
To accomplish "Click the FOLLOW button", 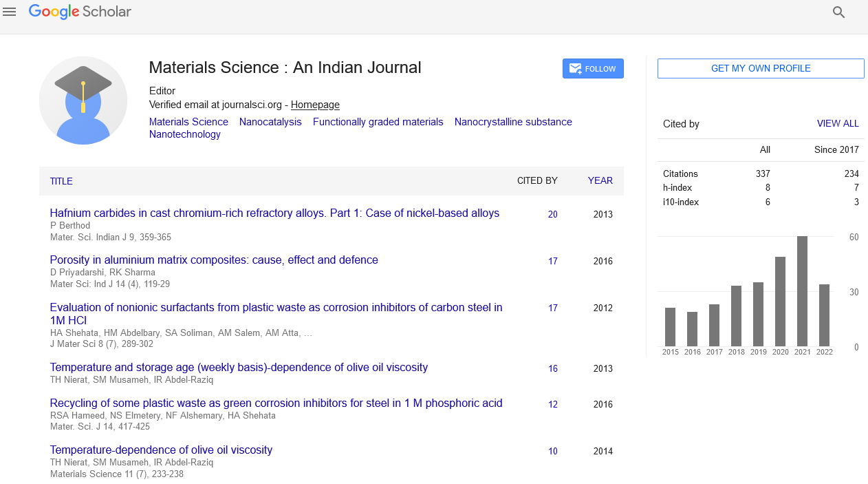I will [x=593, y=69].
